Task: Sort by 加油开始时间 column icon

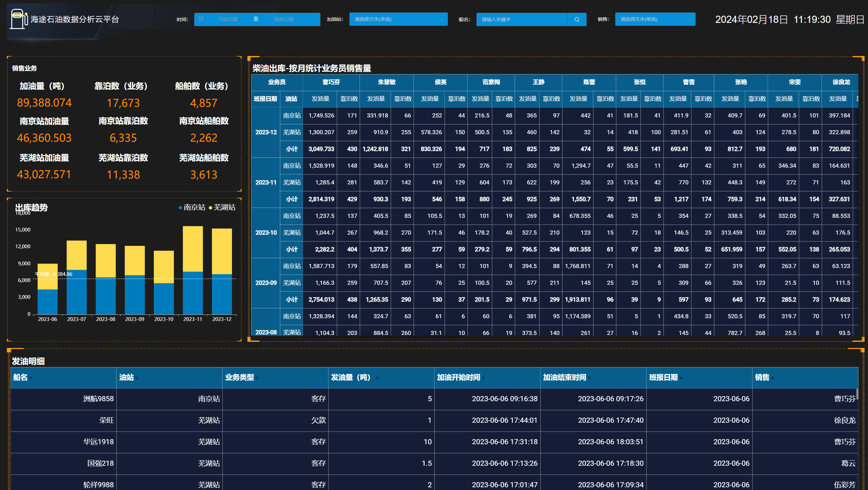Action: [x=484, y=378]
